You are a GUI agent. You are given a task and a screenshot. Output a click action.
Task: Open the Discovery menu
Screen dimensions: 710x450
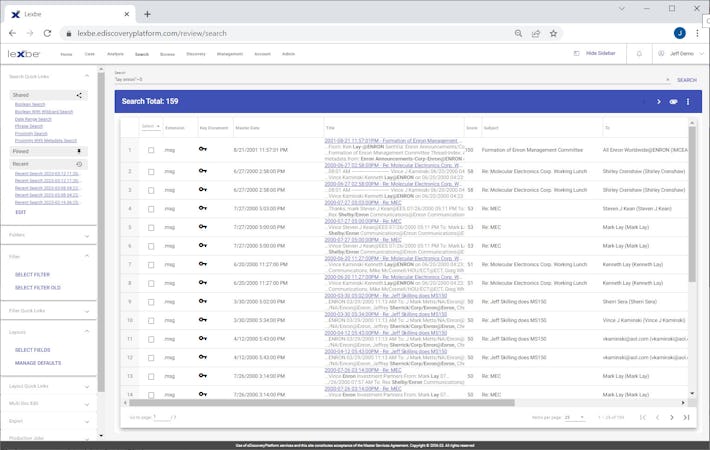click(x=196, y=54)
